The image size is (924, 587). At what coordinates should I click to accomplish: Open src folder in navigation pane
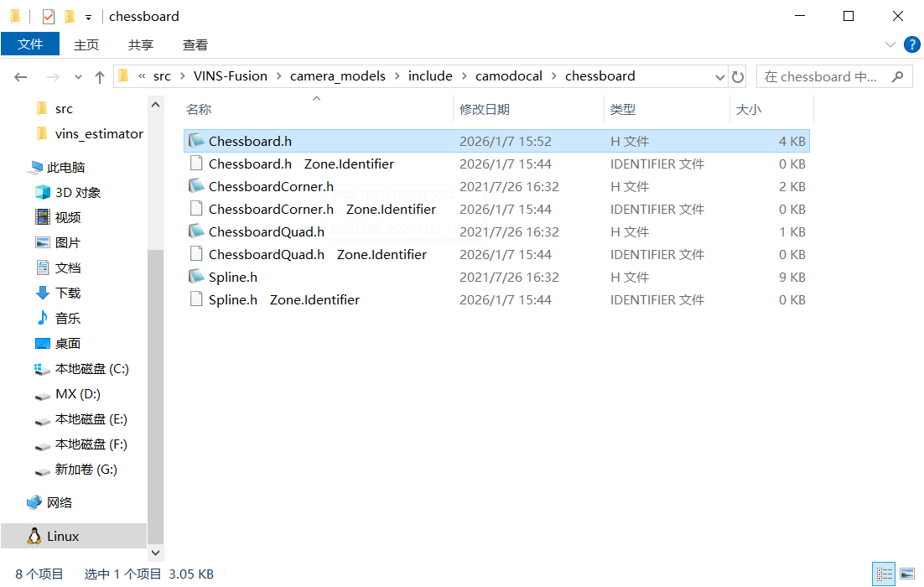point(64,109)
